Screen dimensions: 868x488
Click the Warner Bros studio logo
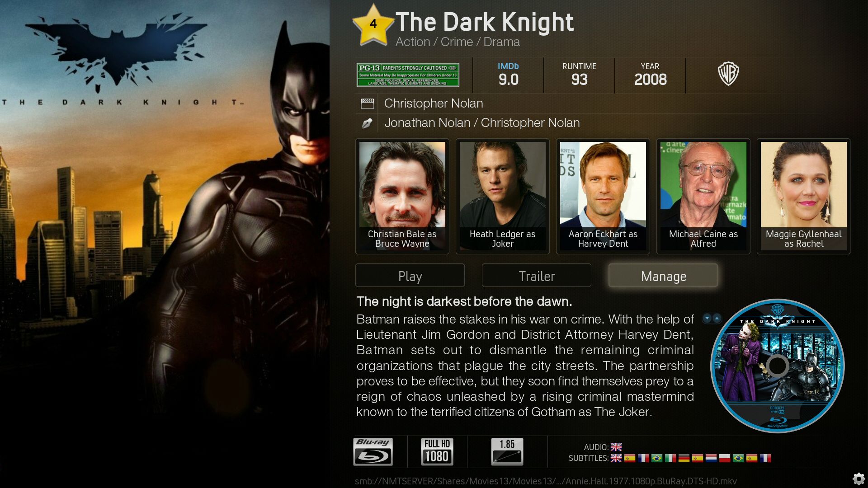[728, 74]
